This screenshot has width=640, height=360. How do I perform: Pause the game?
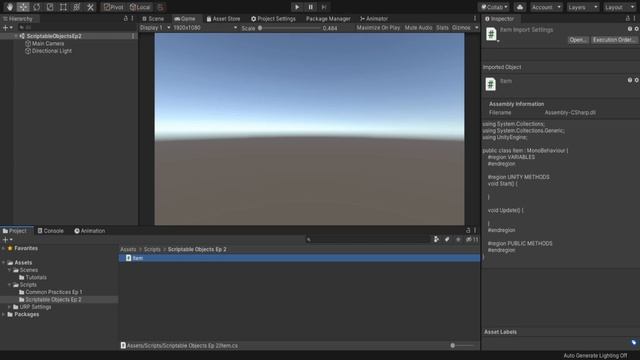(311, 7)
